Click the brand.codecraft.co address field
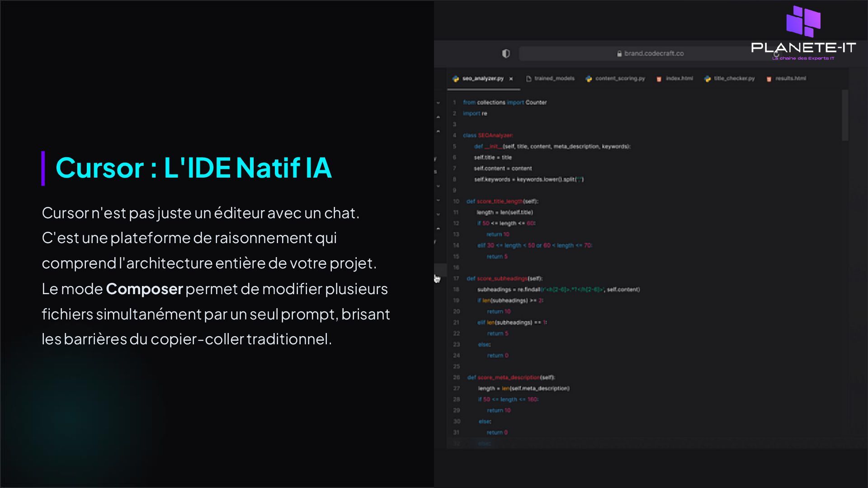The image size is (868, 488). (x=653, y=54)
